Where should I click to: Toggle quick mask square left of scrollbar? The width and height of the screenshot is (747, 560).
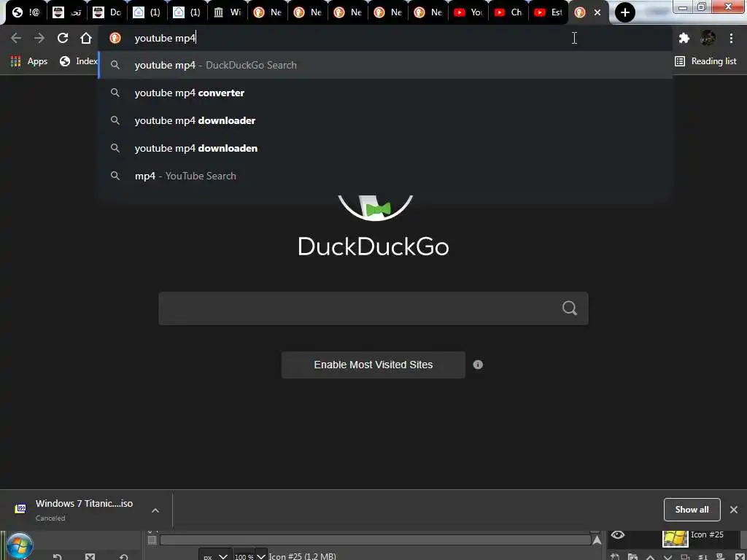coord(152,540)
